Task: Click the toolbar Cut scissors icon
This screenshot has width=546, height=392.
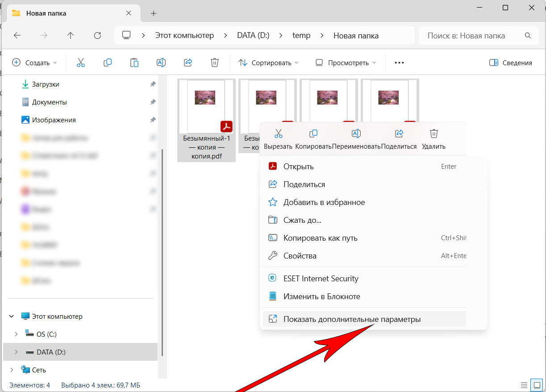Action: pyautogui.click(x=81, y=63)
